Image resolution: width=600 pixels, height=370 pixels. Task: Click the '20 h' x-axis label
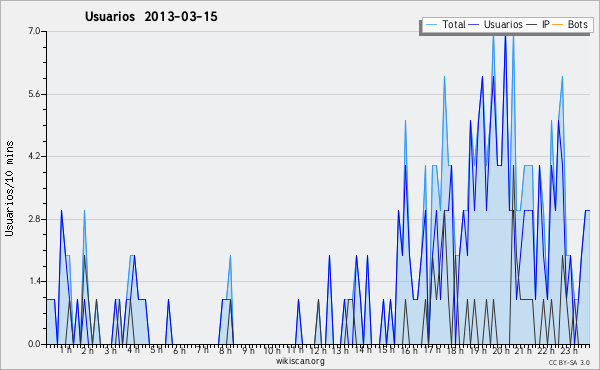coord(501,350)
